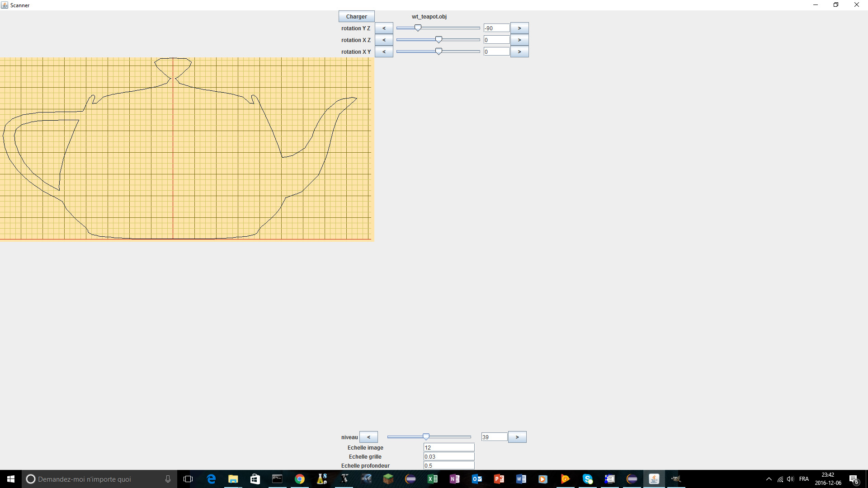
Task: Open PowerPoint from the taskbar
Action: pos(499,479)
